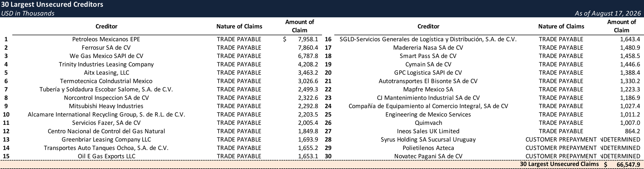644x169 pixels.
Task: Select the left 'Amount of Claim' header
Action: pos(299,26)
